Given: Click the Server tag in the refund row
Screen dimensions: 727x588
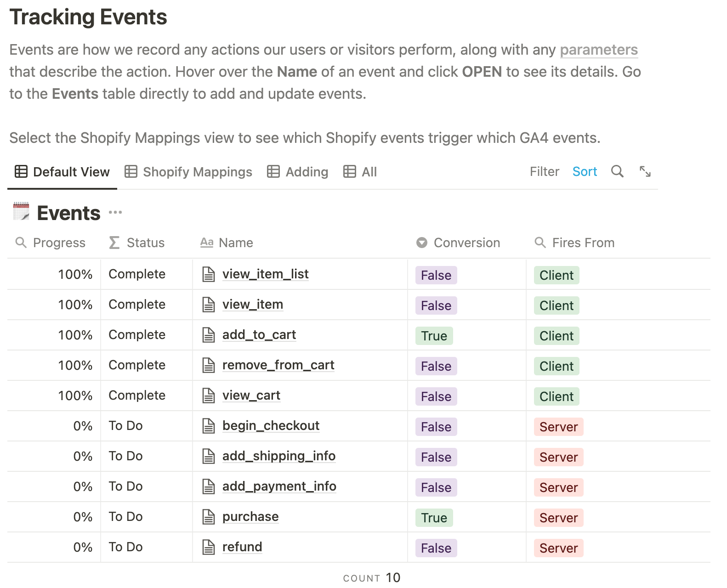Looking at the screenshot, I should tap(558, 548).
